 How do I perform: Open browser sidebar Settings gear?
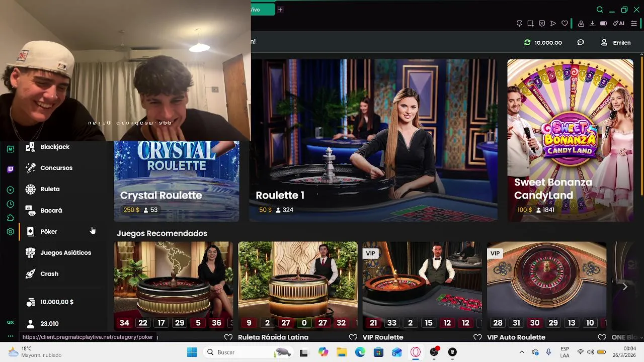coord(10,232)
